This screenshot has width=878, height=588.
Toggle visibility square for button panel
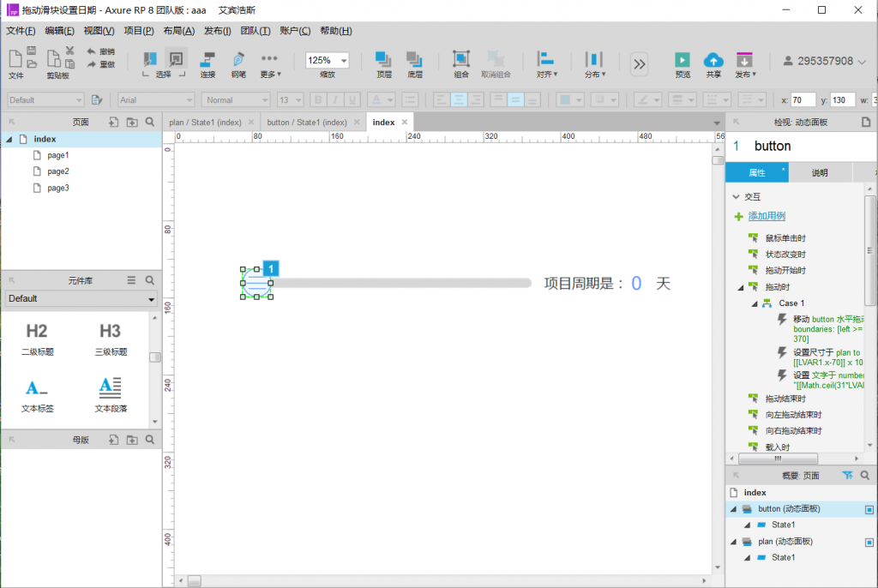[869, 510]
